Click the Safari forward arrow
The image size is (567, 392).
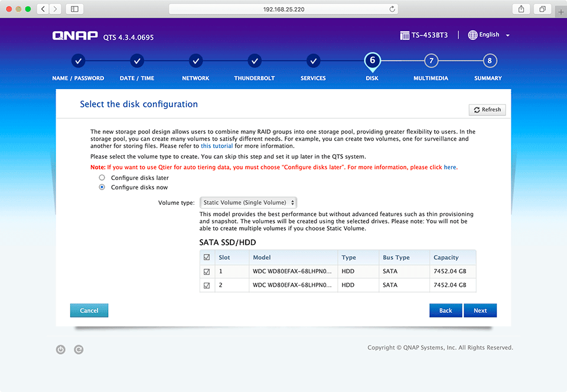click(55, 9)
